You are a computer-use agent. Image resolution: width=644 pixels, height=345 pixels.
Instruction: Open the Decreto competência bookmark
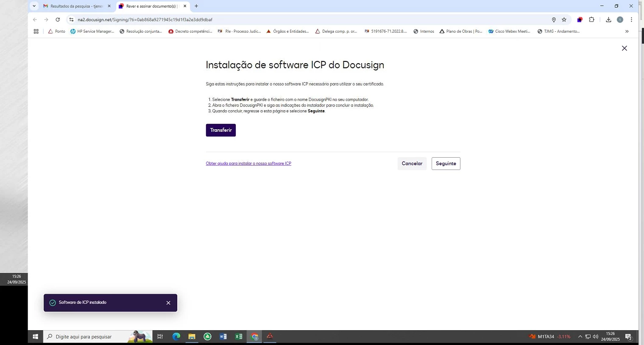(190, 31)
